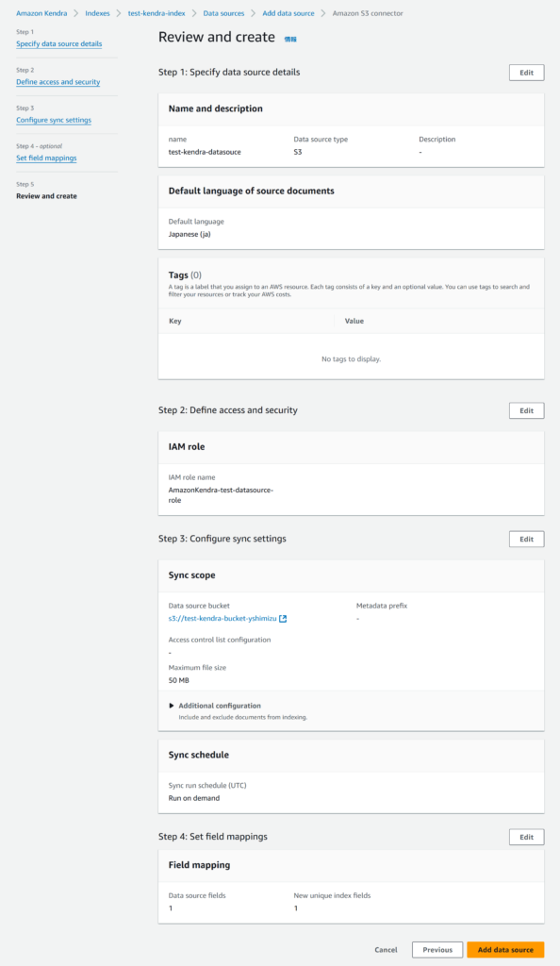The height and width of the screenshot is (966, 560).
Task: Go to Set field mappings step
Action: click(46, 158)
